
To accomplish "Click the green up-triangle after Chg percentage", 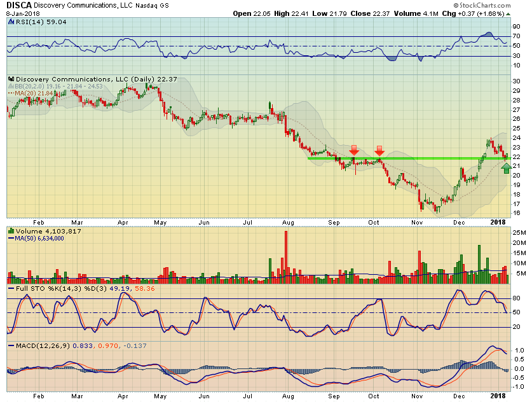I will [x=508, y=14].
